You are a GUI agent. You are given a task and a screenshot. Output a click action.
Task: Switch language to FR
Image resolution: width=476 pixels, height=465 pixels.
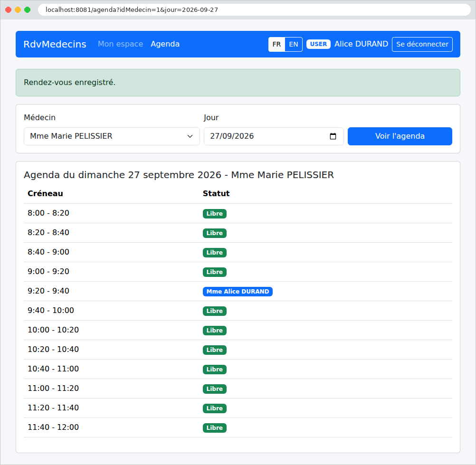(276, 44)
